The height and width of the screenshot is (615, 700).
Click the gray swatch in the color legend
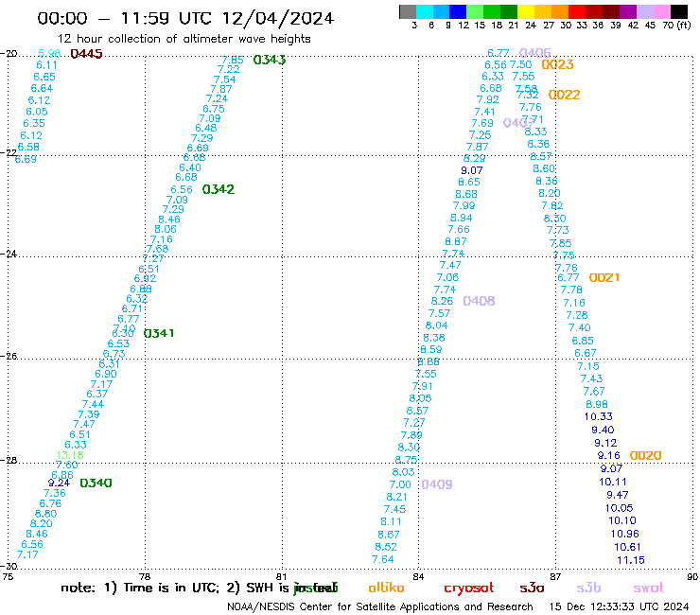(408, 11)
